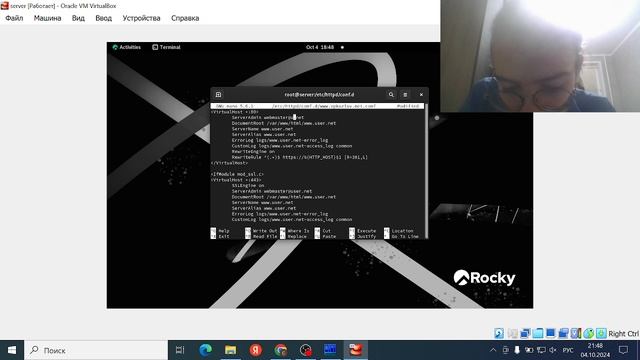The image size is (640, 360).
Task: Open Task View on the taskbar
Action: [180, 350]
